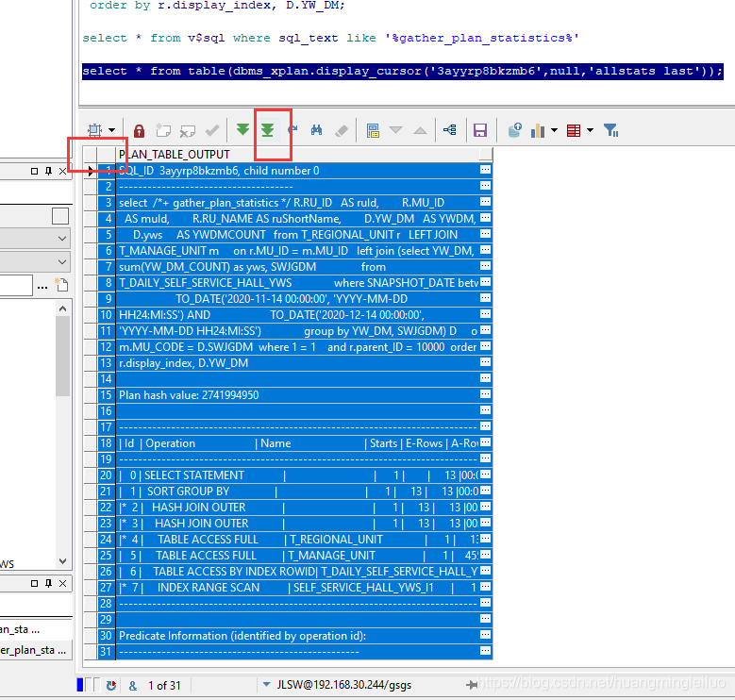The width and height of the screenshot is (735, 700).
Task: Click the purple save results icon
Action: coord(480,130)
